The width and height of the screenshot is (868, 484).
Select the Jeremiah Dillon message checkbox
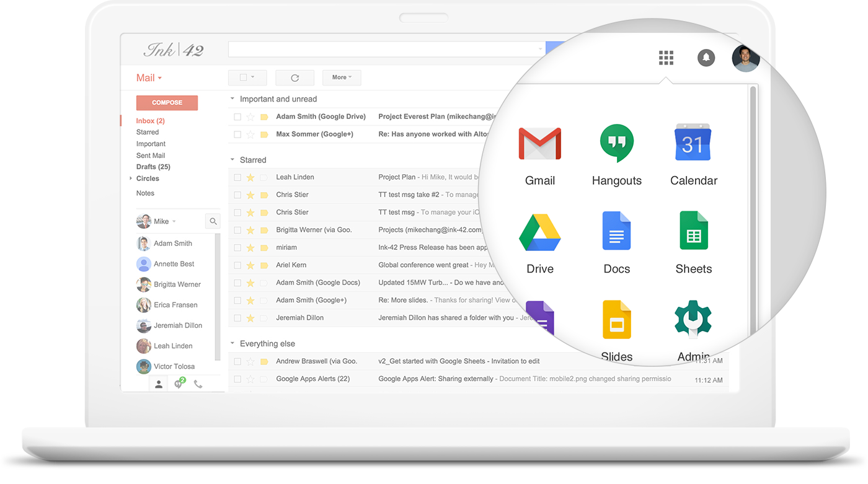click(x=237, y=318)
